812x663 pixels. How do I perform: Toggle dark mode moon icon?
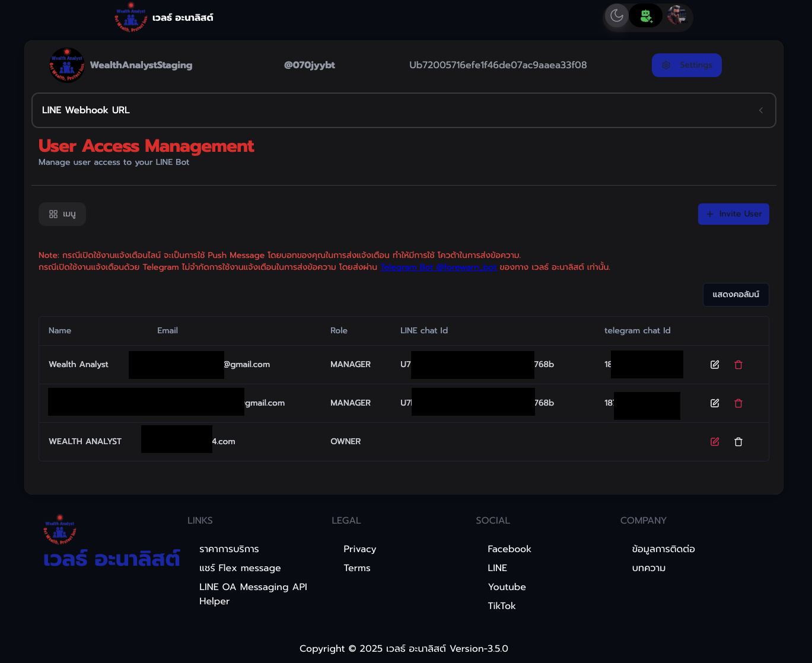(617, 15)
